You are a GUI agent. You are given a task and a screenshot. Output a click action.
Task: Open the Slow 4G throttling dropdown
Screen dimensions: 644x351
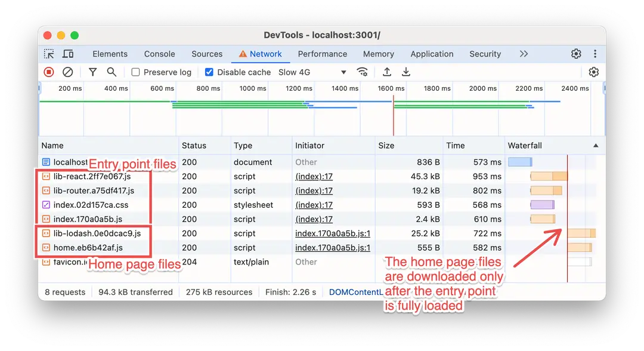point(312,72)
